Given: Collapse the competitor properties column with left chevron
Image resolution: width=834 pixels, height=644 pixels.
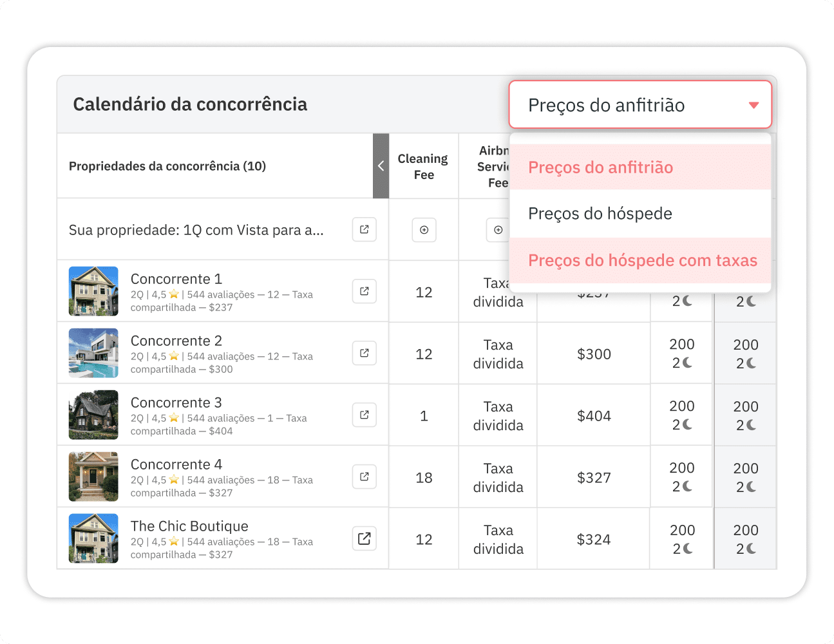Looking at the screenshot, I should pos(381,166).
